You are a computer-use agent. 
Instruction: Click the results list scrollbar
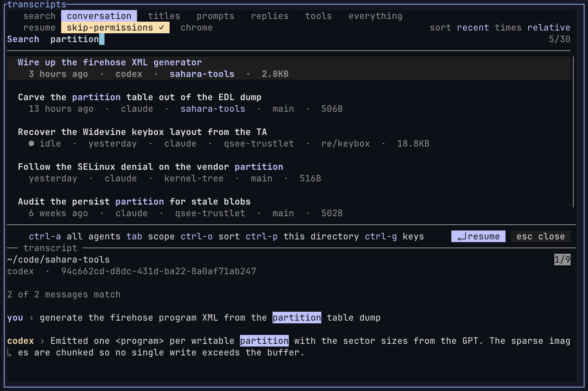click(573, 132)
